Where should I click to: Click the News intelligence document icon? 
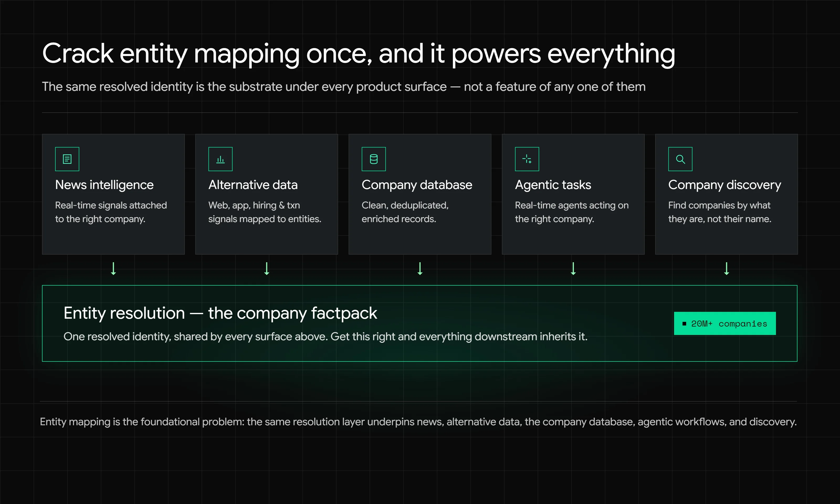point(67,159)
